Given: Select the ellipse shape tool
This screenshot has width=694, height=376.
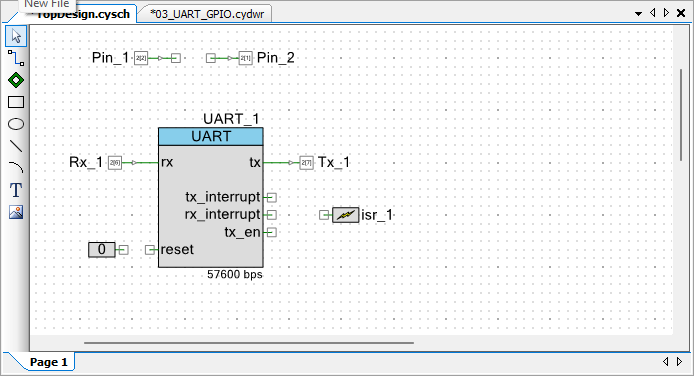Looking at the screenshot, I should pyautogui.click(x=16, y=124).
